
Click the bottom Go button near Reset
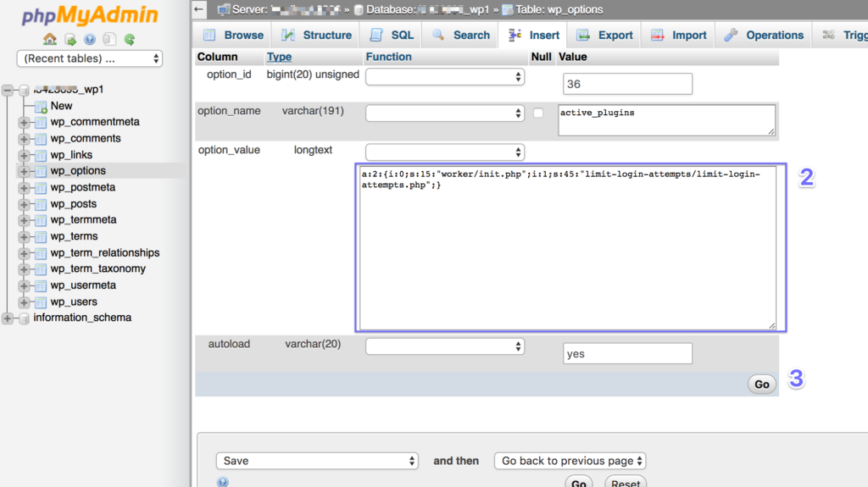click(x=578, y=482)
